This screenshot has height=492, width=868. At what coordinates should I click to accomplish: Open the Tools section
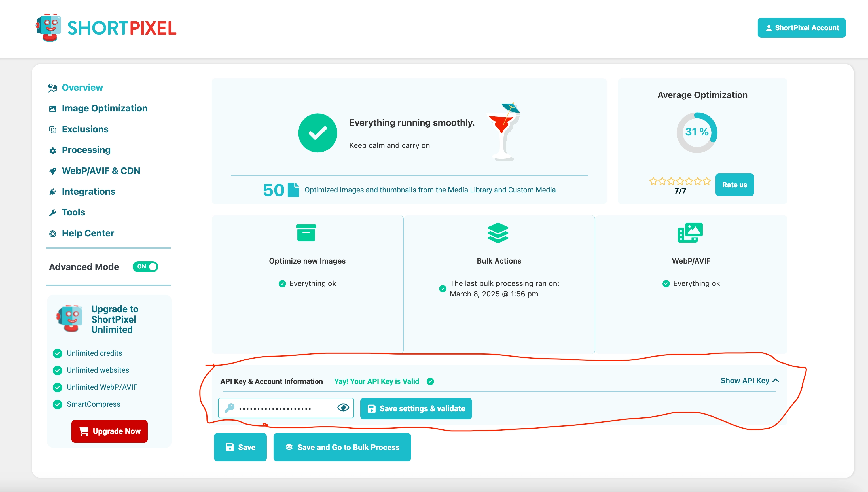(x=73, y=212)
